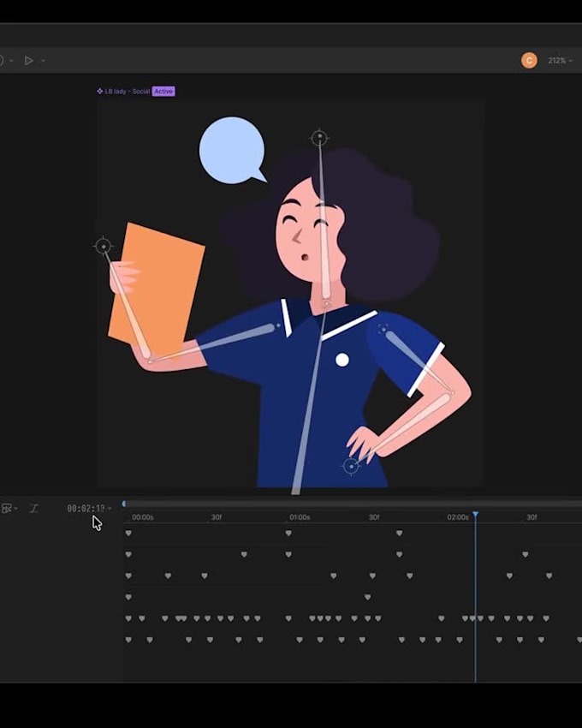Click the interpolation curve icon in the timeline

click(x=33, y=509)
